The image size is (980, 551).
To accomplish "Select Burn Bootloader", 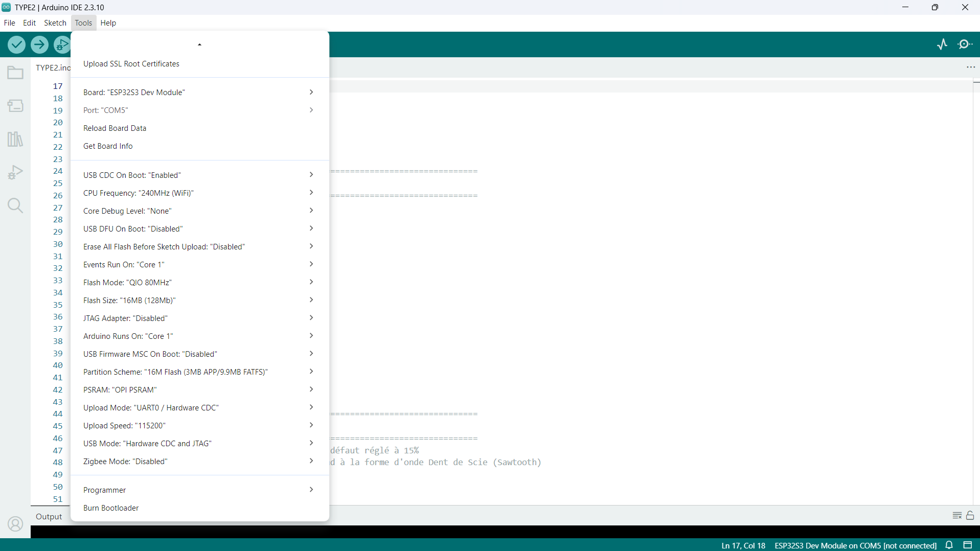I will pyautogui.click(x=200, y=508).
